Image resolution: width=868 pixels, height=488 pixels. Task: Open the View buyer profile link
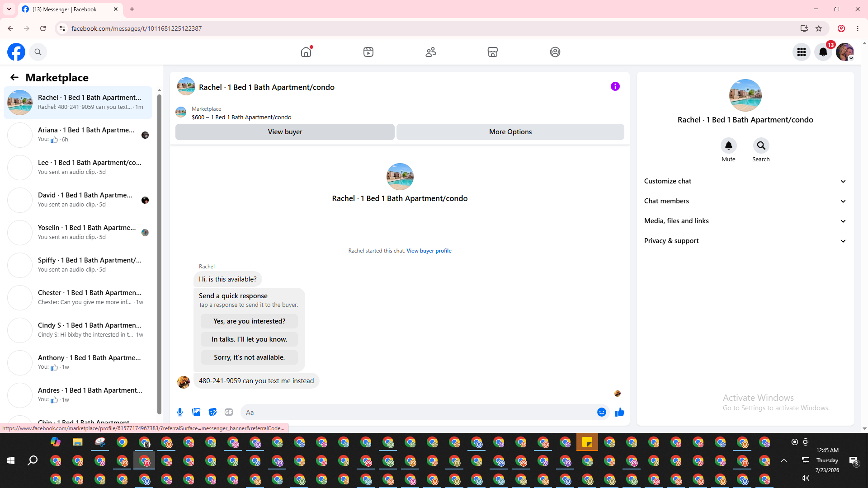tap(429, 251)
